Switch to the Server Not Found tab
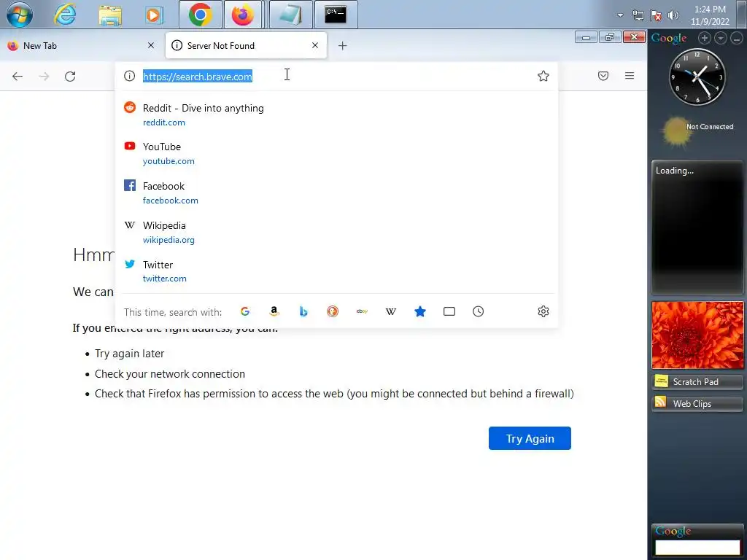The image size is (747, 560). click(x=246, y=46)
